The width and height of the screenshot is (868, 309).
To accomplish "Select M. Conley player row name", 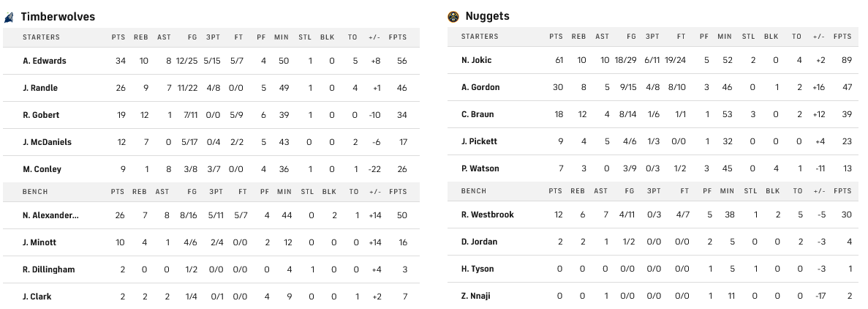I will (x=42, y=169).
